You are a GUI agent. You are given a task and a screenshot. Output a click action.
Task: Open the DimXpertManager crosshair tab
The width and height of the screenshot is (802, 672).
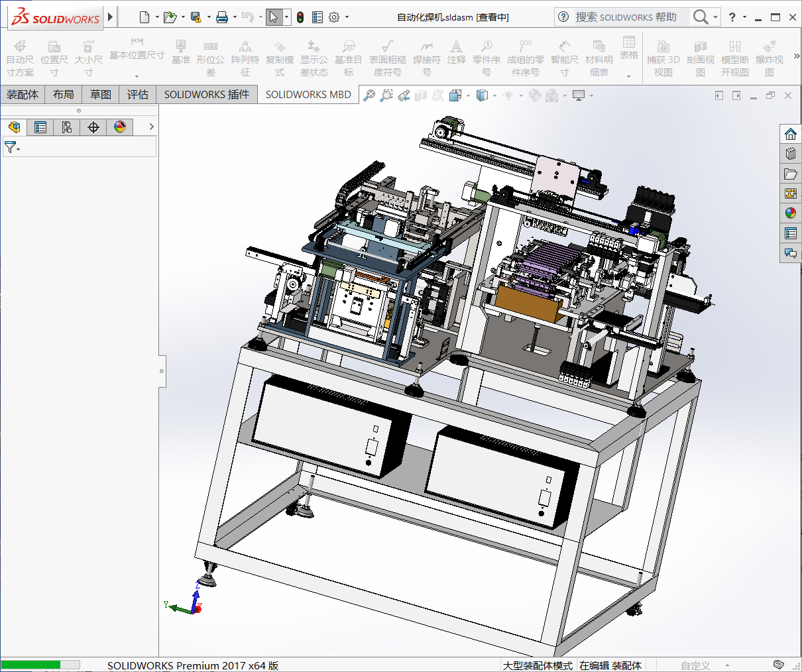point(93,127)
